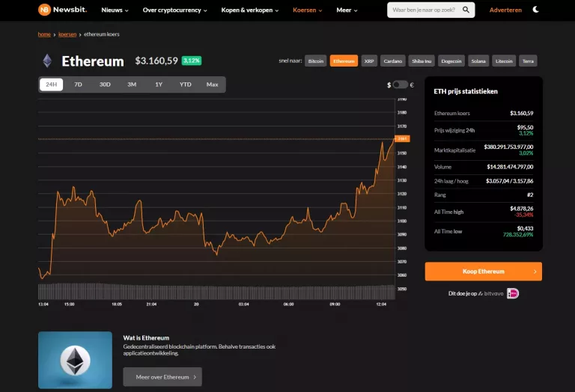Click the Ethereum diamond logo beside title
The width and height of the screenshot is (575, 392).
[47, 61]
